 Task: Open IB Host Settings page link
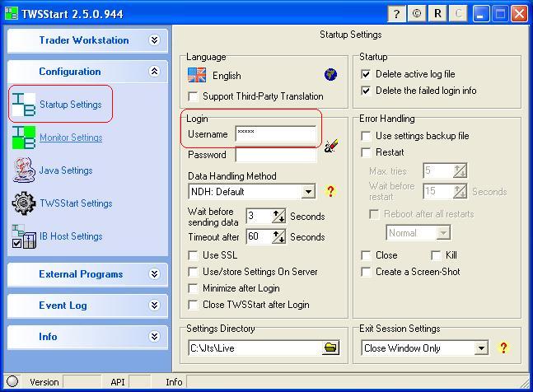pyautogui.click(x=71, y=236)
